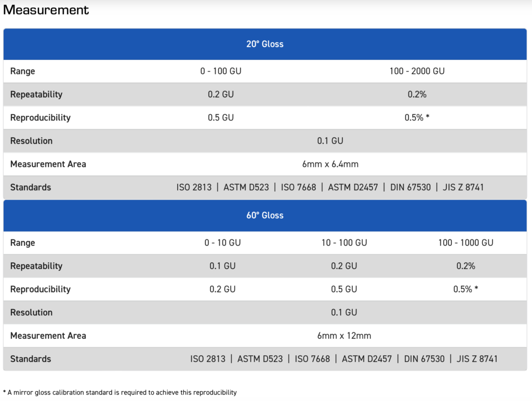Image resolution: width=532 pixels, height=401 pixels.
Task: Click JIS Z 8741 in 20° Gloss standards
Action: (463, 188)
